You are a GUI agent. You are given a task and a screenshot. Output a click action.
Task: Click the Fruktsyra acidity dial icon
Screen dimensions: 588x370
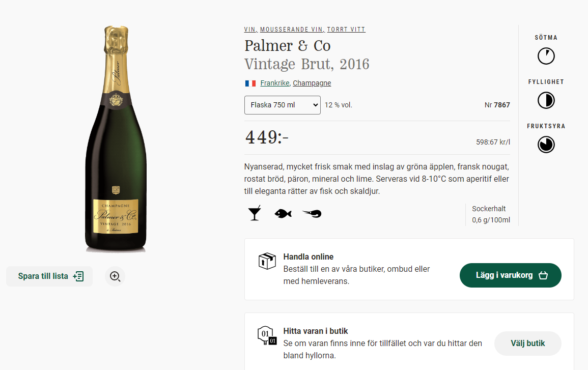point(546,145)
